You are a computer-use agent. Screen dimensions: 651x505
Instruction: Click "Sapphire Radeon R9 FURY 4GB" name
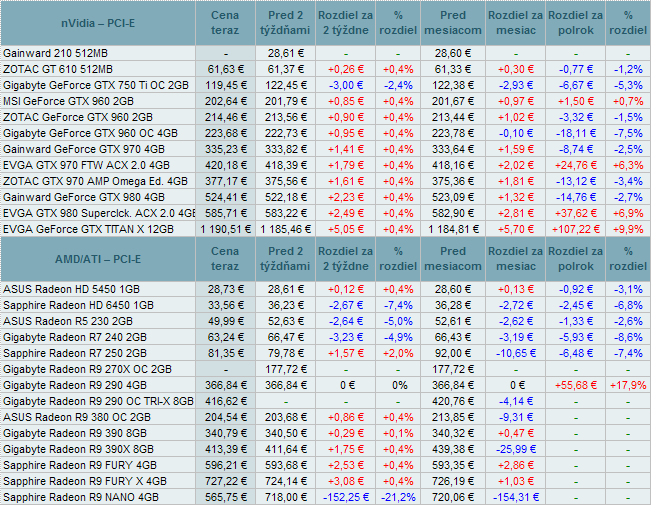(x=80, y=465)
